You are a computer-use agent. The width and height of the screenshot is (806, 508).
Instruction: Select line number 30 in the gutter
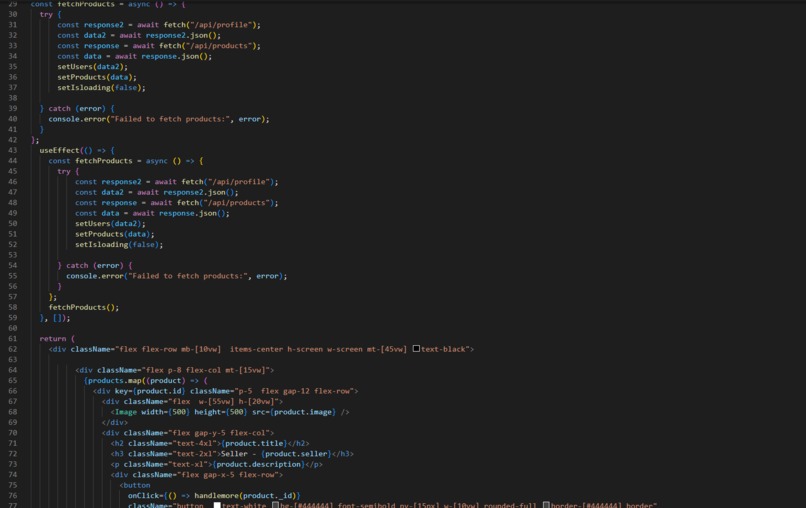13,14
